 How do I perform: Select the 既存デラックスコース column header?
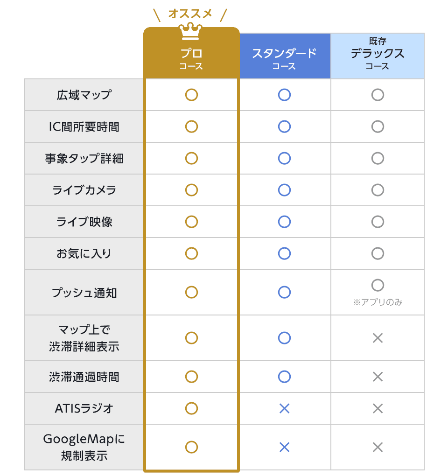pos(378,55)
